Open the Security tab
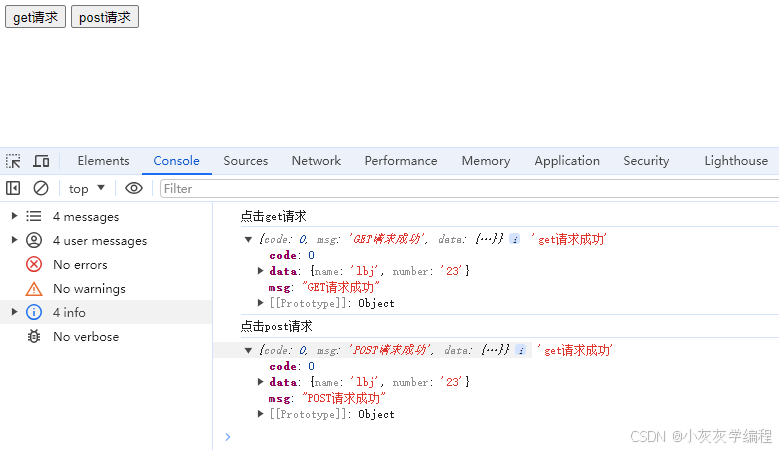 646,161
